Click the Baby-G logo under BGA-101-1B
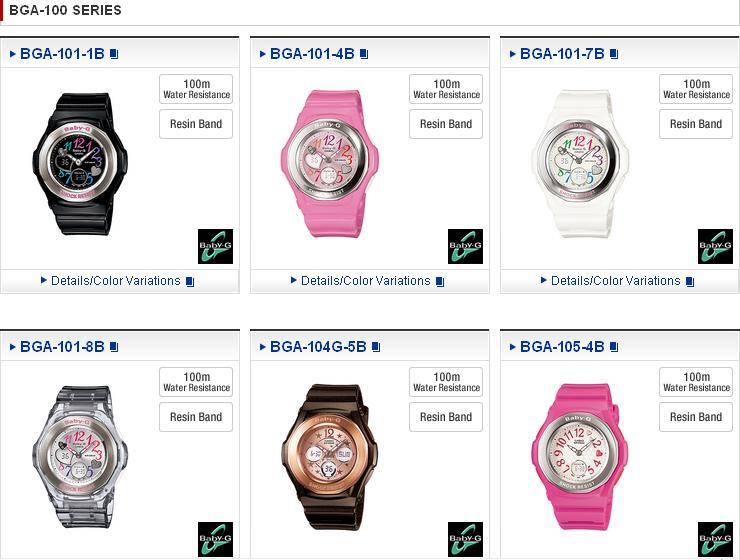The width and height of the screenshot is (740, 560). pos(215,246)
